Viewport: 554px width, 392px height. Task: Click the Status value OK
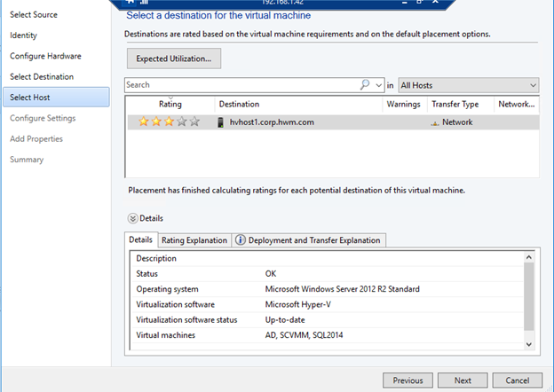click(x=271, y=274)
